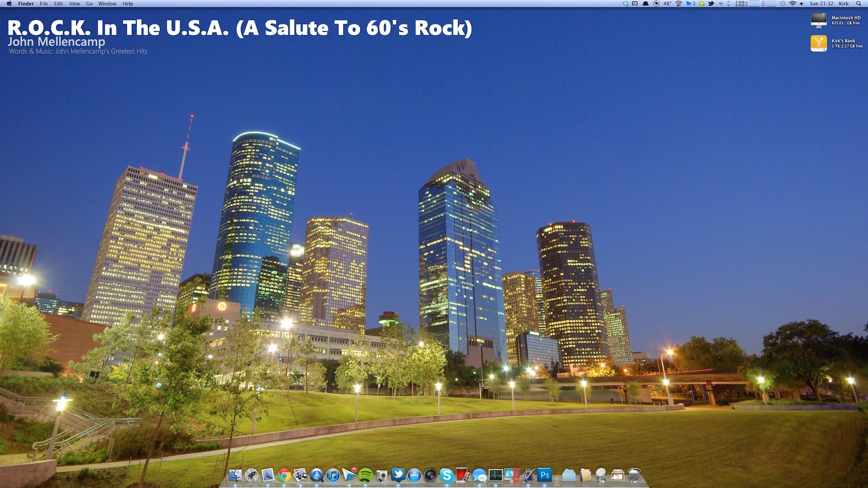Open the documents drawer stack in Dock
Viewport: 868px width, 488px height.
coord(618,475)
